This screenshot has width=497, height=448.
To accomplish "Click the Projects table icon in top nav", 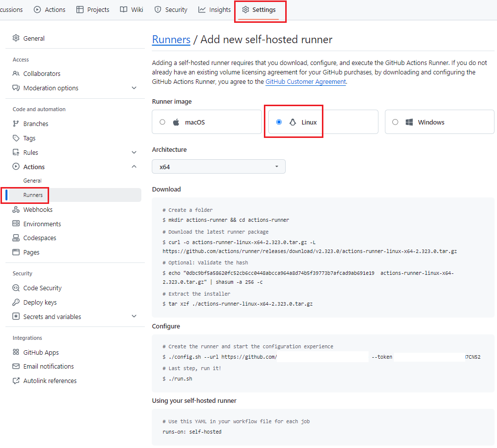I will coord(80,10).
